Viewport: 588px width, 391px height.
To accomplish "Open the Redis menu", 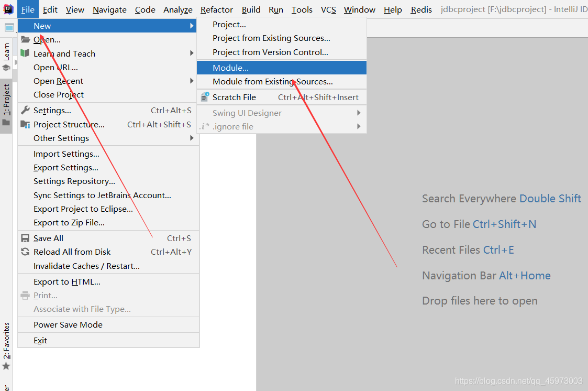I will click(421, 9).
